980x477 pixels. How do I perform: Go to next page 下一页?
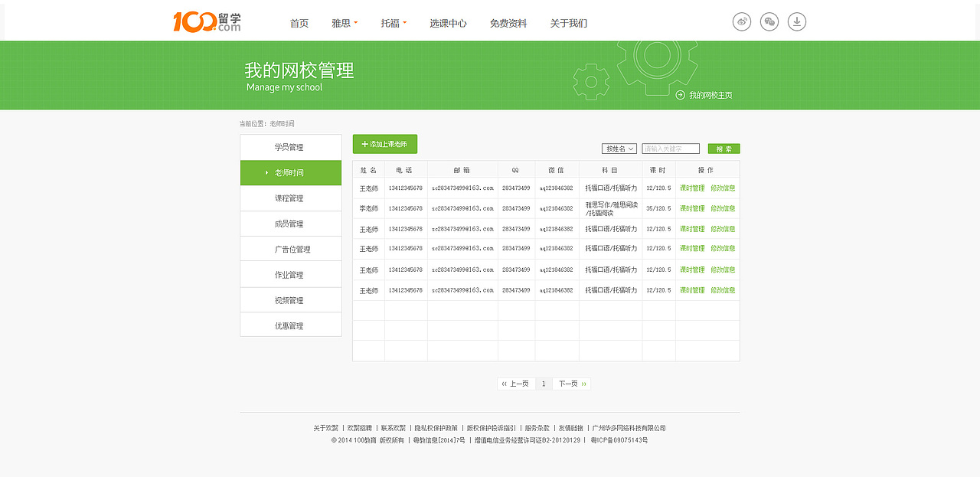coord(573,384)
